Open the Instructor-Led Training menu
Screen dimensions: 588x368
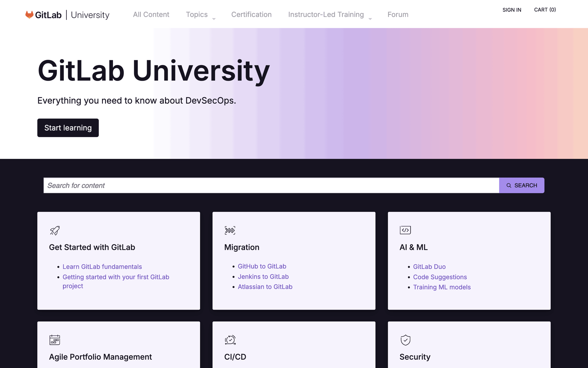point(326,14)
